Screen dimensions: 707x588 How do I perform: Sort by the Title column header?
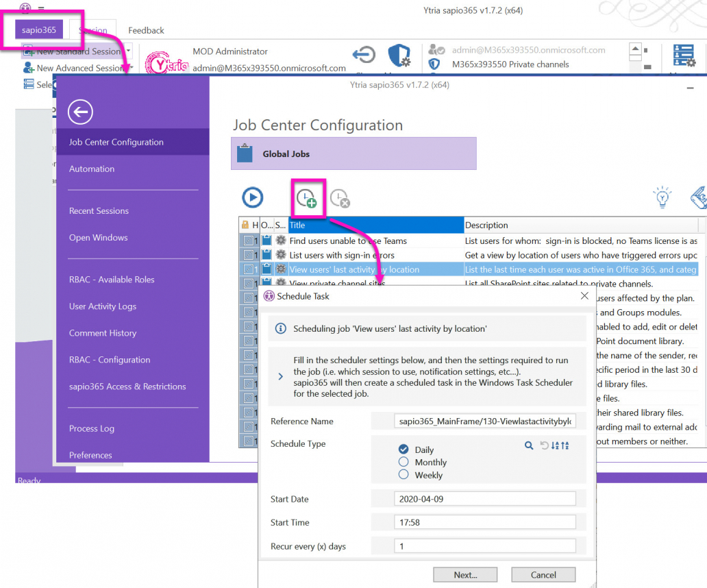click(x=375, y=225)
